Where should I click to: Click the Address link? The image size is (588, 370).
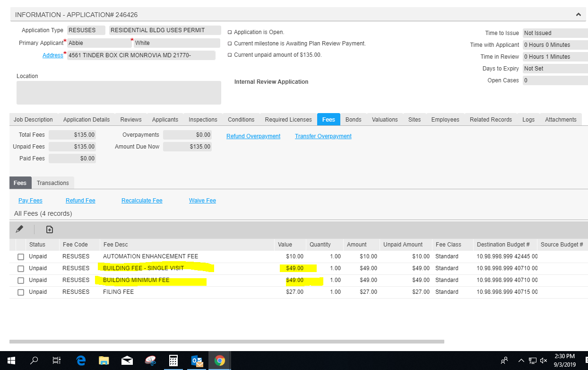click(x=52, y=55)
